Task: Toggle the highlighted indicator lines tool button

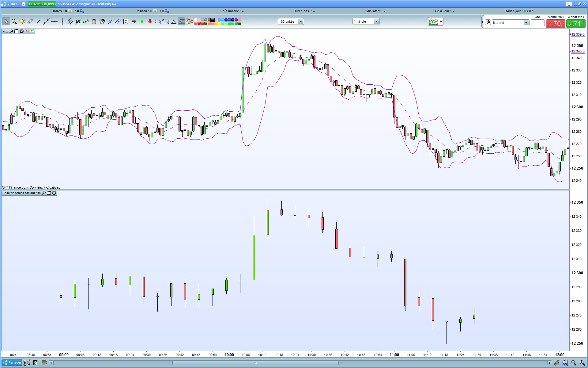Action: [182, 21]
